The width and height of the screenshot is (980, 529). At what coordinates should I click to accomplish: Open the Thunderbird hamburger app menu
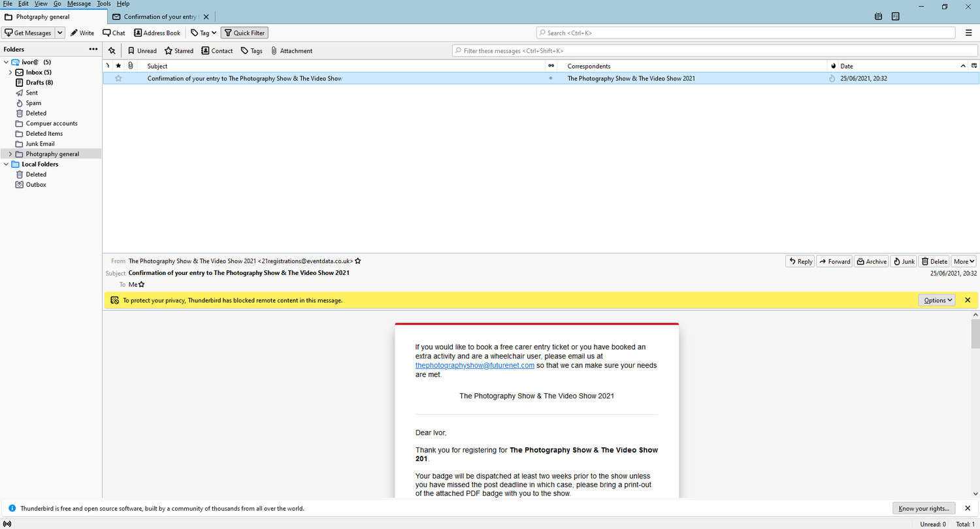[x=969, y=33]
